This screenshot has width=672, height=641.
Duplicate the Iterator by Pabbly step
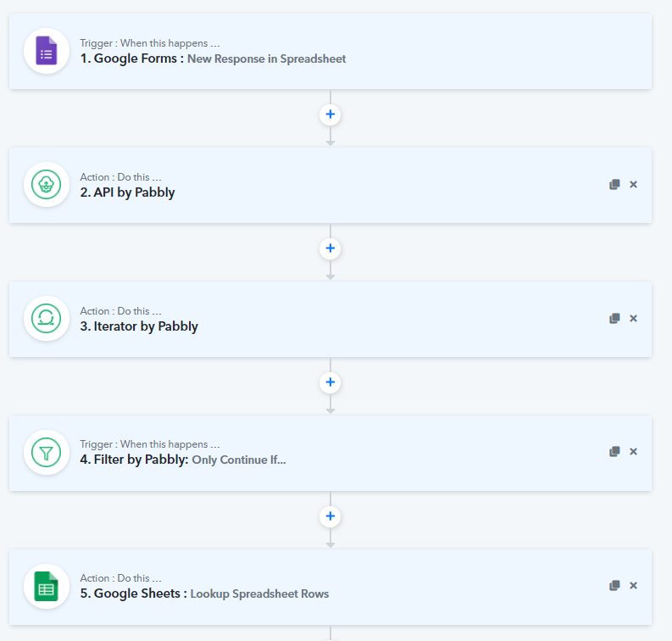614,318
